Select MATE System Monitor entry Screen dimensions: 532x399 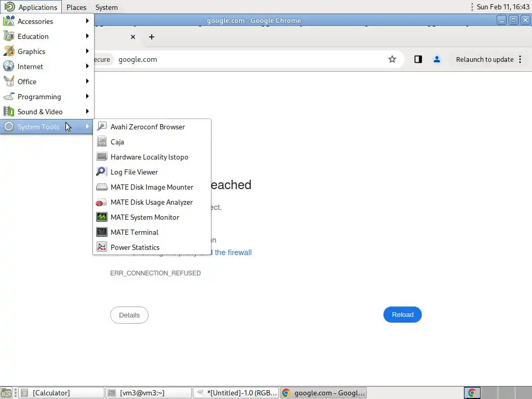pyautogui.click(x=152, y=217)
